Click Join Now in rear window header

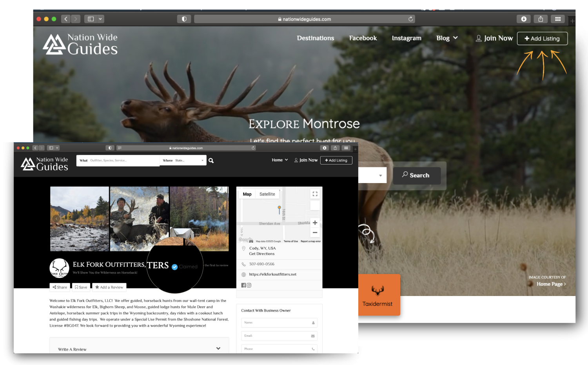click(x=494, y=38)
